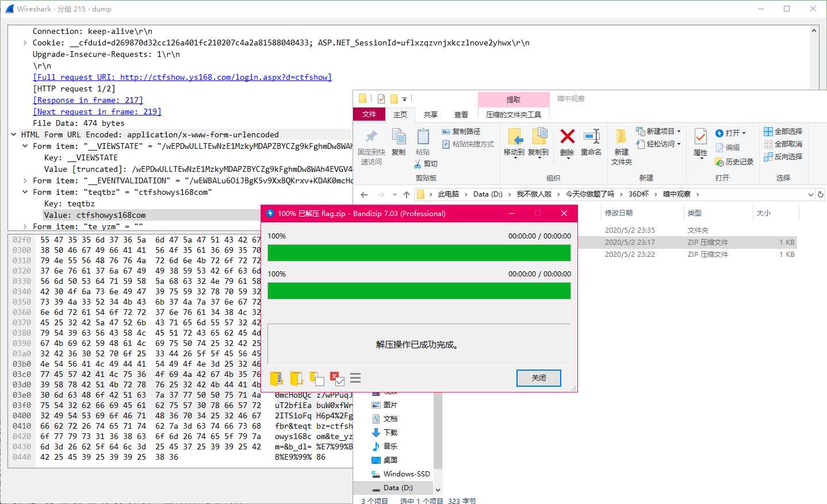
Task: Select the ZIP file dated 2020/5/2 23:22
Action: coord(687,254)
